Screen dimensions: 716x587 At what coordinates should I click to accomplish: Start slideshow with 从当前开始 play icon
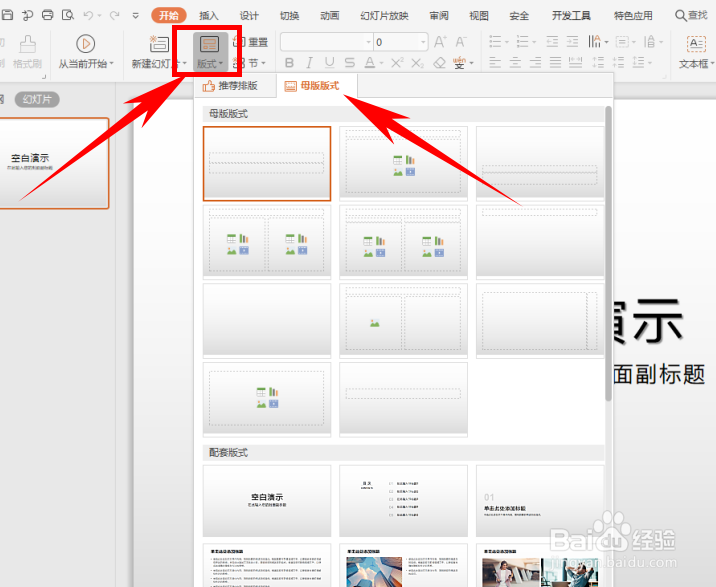(85, 44)
